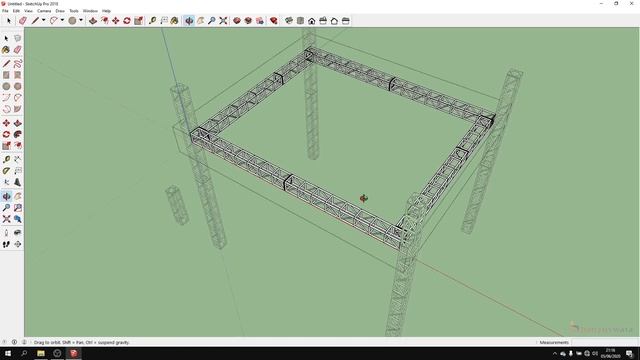
Task: Show hidden system tray icons
Action: point(554,353)
